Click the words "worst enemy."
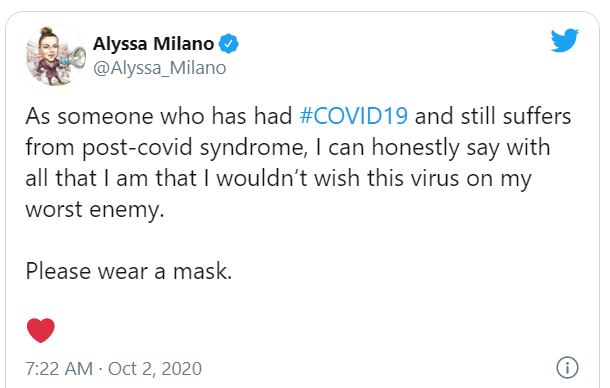Screen dimensions: 610x388 95,210
